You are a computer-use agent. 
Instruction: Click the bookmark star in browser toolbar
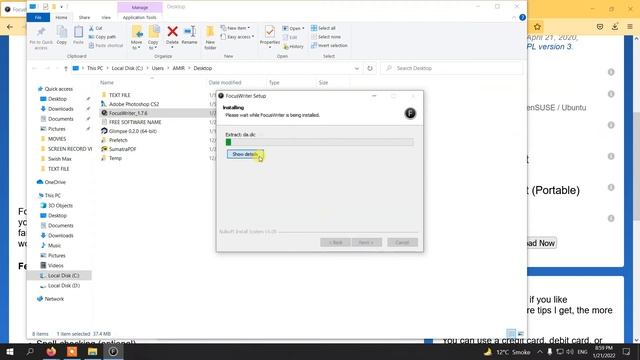537,27
